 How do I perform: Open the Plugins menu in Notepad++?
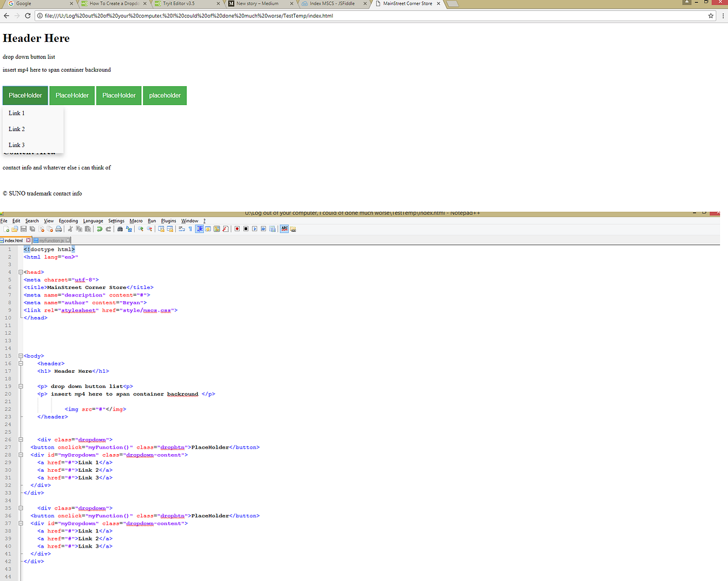pyautogui.click(x=168, y=220)
